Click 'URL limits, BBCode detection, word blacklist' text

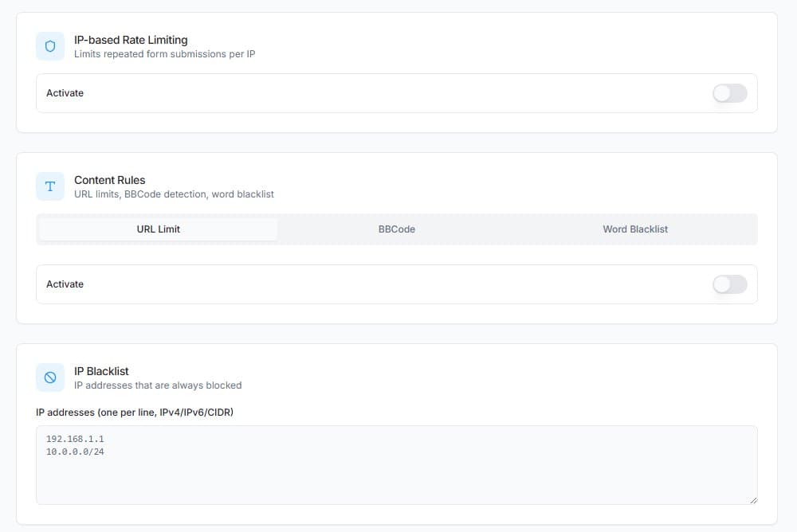click(174, 194)
